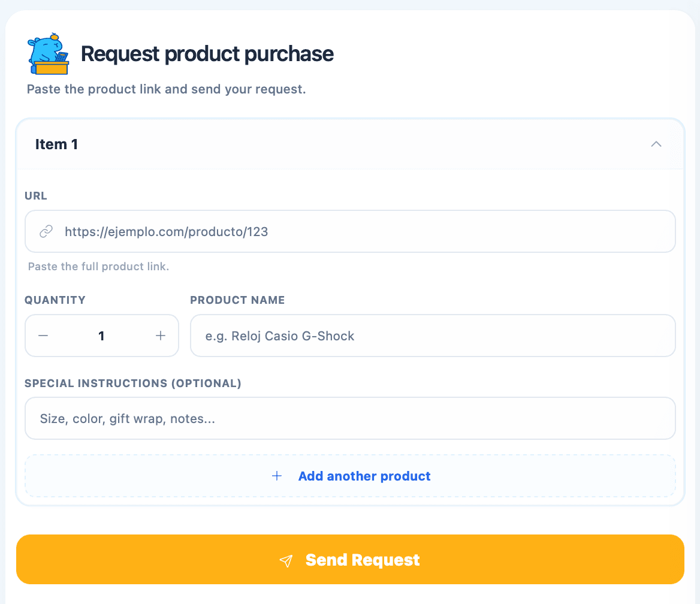Click the PRODUCT NAME label
700x604 pixels.
[x=237, y=300]
